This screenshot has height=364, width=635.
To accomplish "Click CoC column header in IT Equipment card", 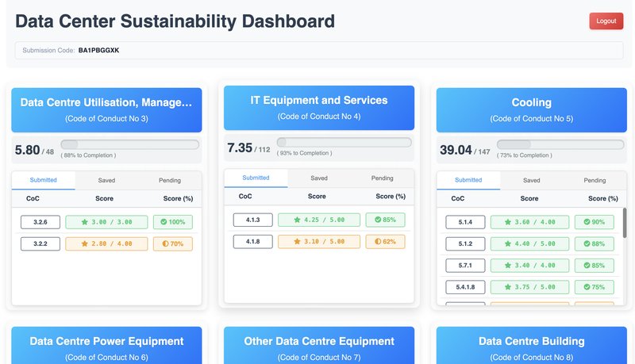I will coord(245,196).
